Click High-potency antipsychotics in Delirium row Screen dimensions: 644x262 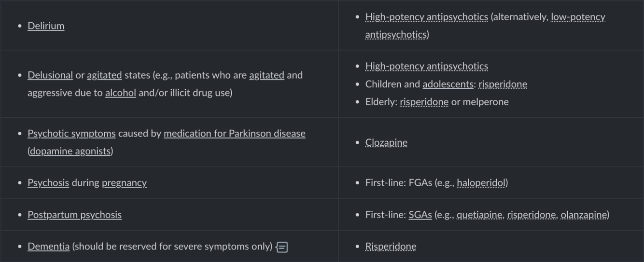click(x=427, y=17)
